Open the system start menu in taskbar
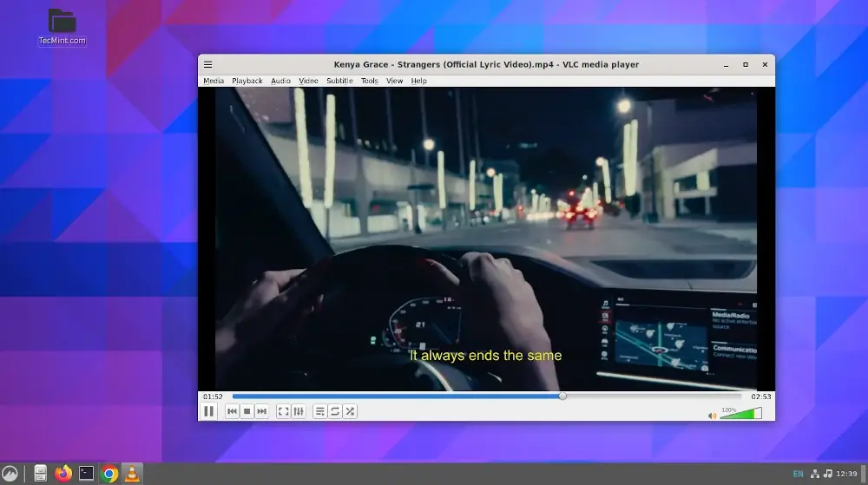Screen dimensions: 868x485 [x=10, y=474]
